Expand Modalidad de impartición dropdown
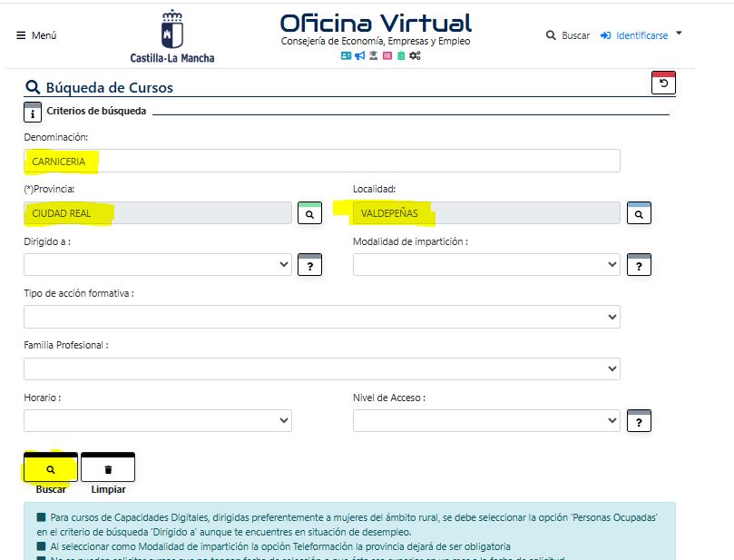734x560 pixels. pyautogui.click(x=486, y=264)
